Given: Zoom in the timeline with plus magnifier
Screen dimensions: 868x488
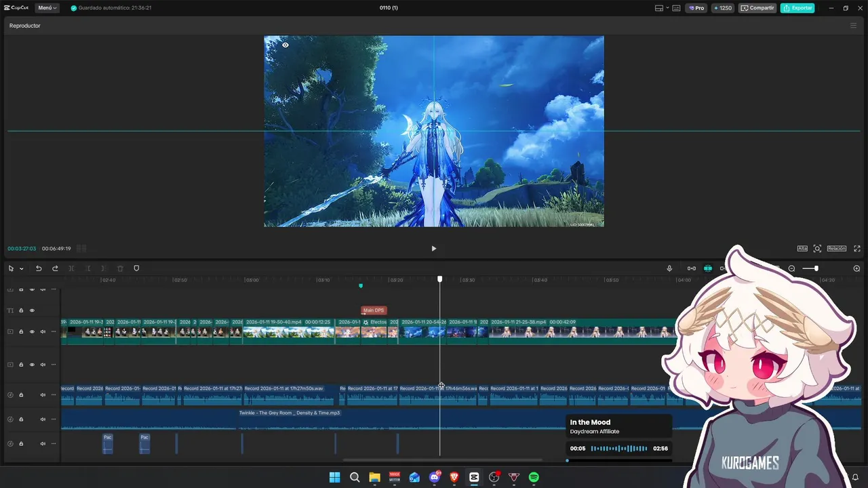Looking at the screenshot, I should 856,268.
